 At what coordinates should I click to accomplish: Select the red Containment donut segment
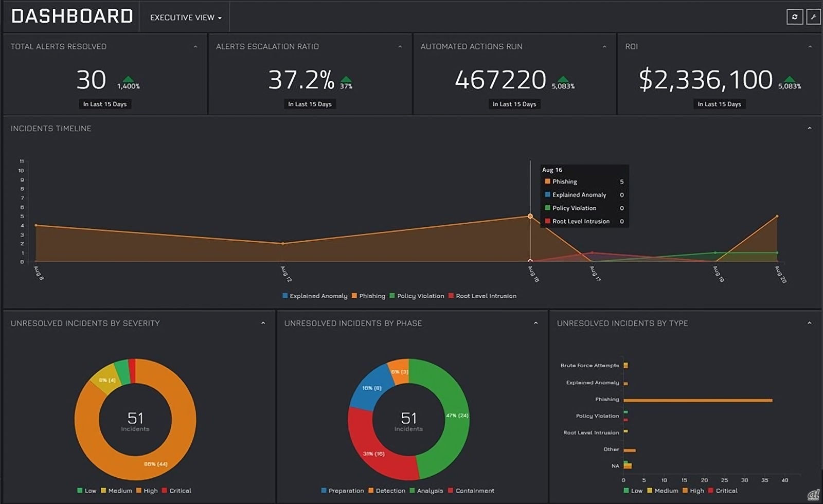point(375,453)
